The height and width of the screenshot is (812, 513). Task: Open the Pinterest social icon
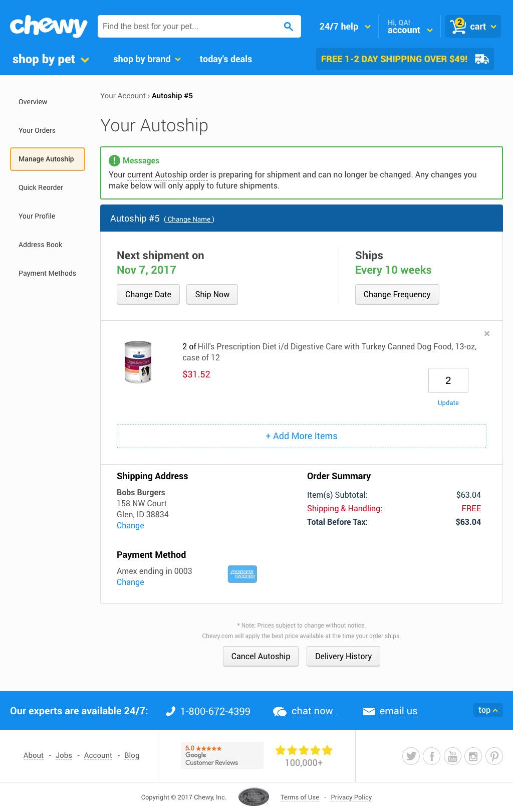tap(494, 756)
